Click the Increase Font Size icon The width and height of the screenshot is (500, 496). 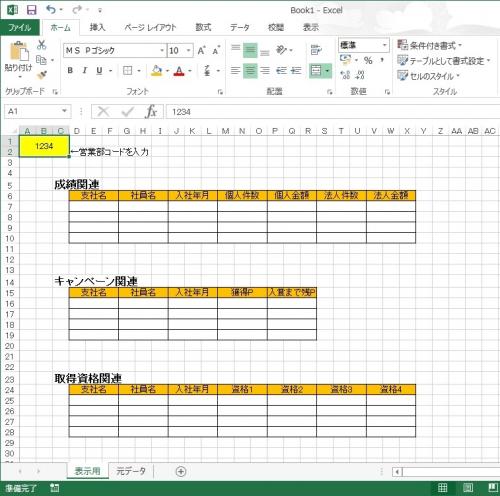[x=201, y=50]
